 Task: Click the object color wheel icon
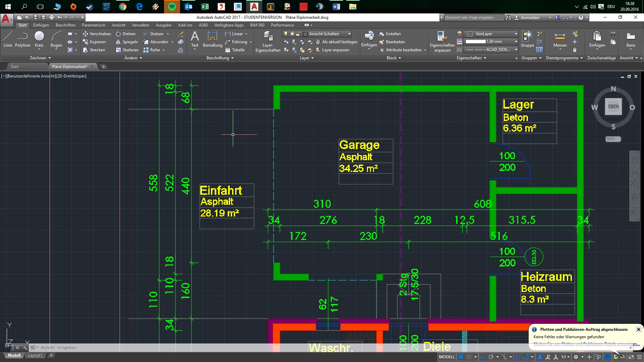[459, 34]
